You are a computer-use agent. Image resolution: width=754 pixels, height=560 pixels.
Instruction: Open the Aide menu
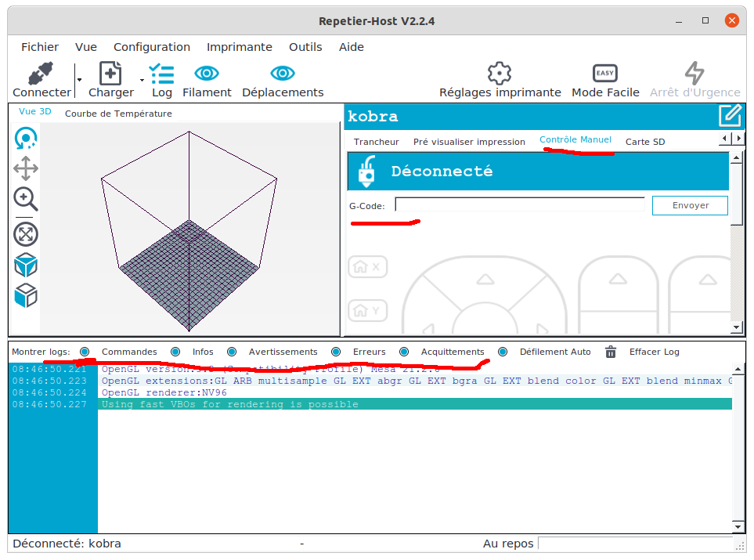point(352,47)
